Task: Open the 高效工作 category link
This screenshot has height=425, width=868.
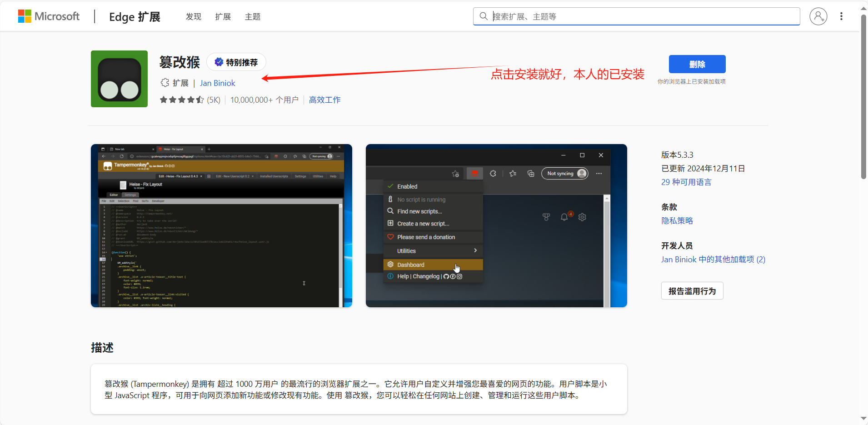Action: point(324,100)
